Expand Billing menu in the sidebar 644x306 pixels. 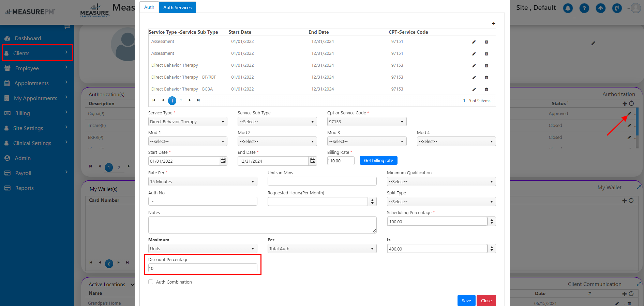tap(38, 113)
